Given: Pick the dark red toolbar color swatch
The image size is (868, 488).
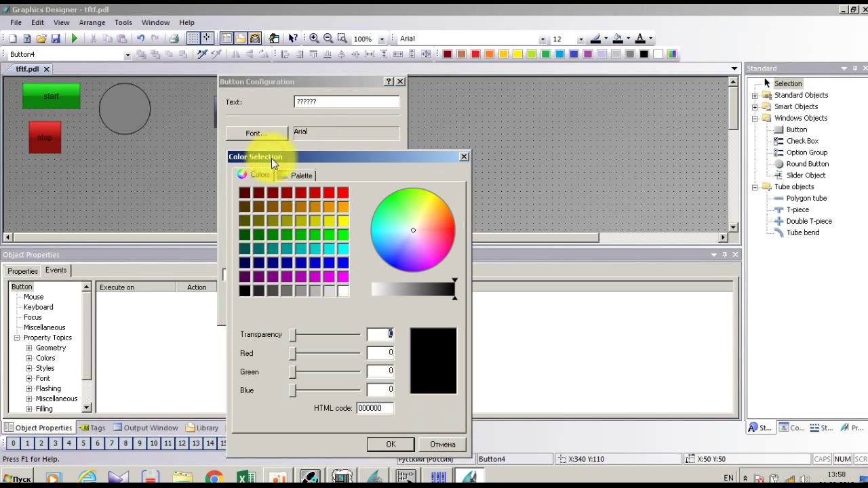Looking at the screenshot, I should 448,54.
